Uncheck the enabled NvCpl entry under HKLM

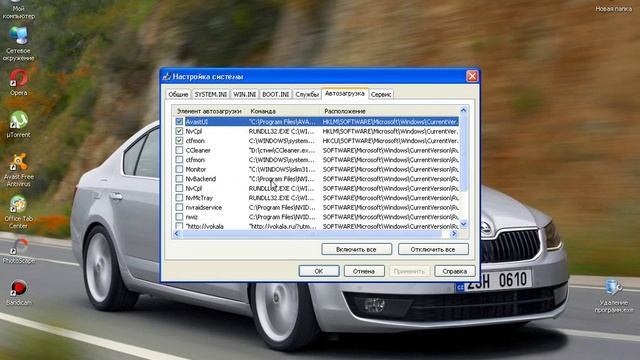point(179,131)
